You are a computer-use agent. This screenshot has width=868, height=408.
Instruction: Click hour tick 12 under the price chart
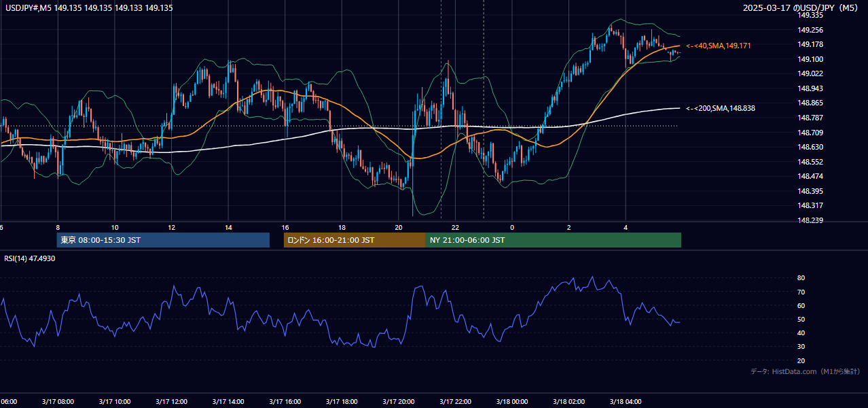172,227
